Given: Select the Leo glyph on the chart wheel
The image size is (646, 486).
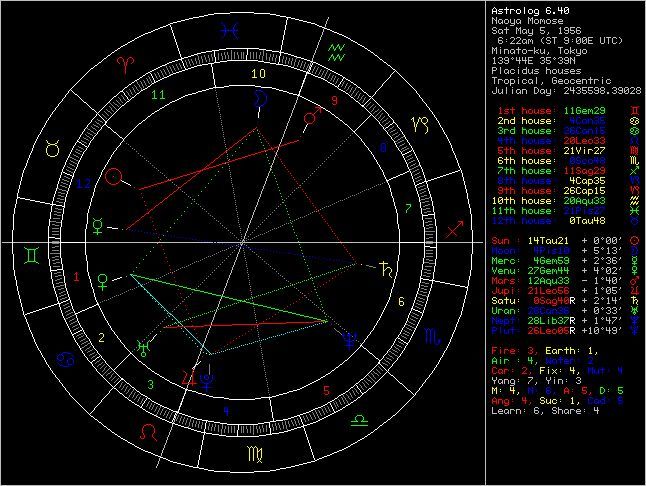Looking at the screenshot, I should click(148, 432).
